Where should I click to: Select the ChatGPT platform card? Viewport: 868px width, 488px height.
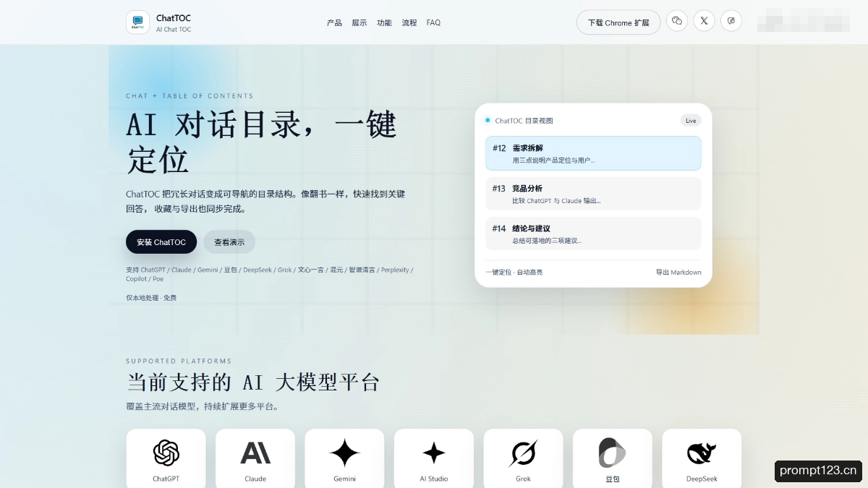click(x=166, y=458)
